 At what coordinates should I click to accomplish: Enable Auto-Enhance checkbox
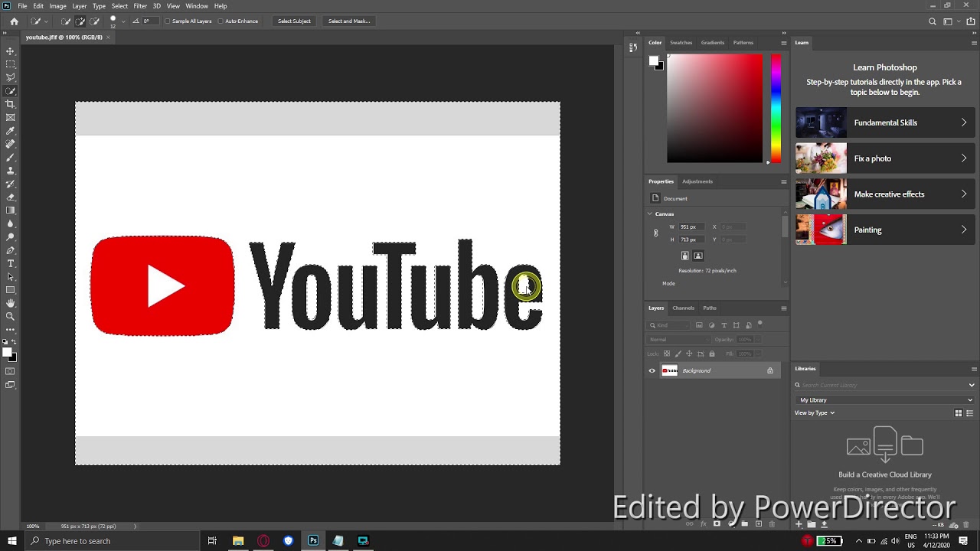(x=220, y=21)
